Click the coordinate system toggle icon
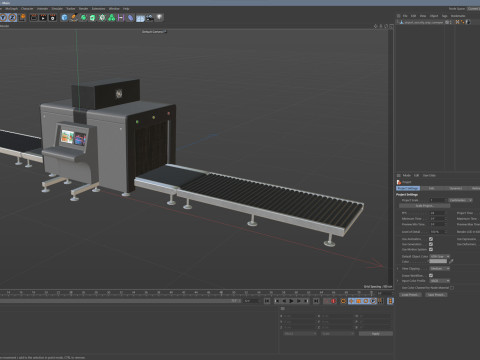The width and height of the screenshot is (480, 360). pos(22,17)
